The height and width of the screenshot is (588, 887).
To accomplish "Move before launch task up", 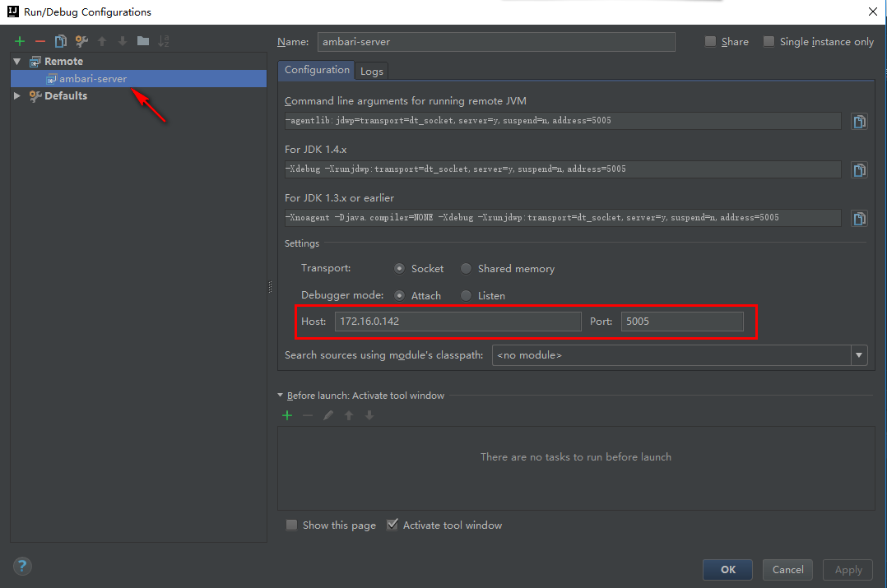I will point(349,415).
